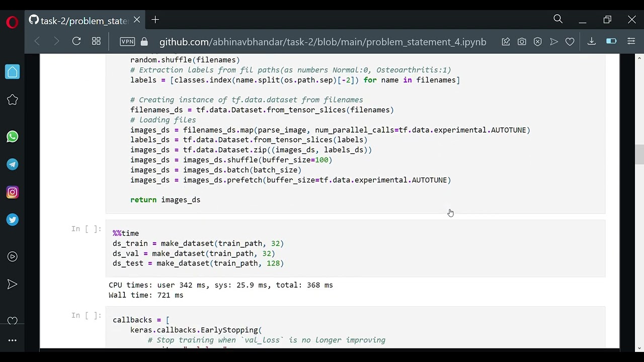Click 'CPU times' output line

pos(221,285)
